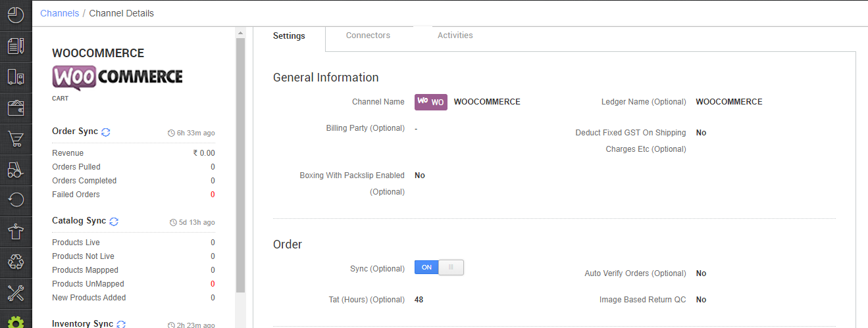Click the Products UnMapped count

tap(213, 284)
